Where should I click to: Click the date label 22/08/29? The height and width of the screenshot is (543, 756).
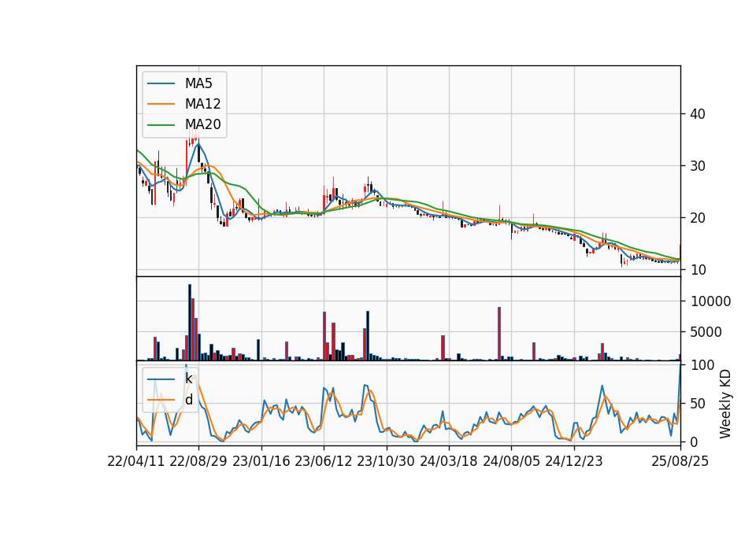tap(198, 461)
